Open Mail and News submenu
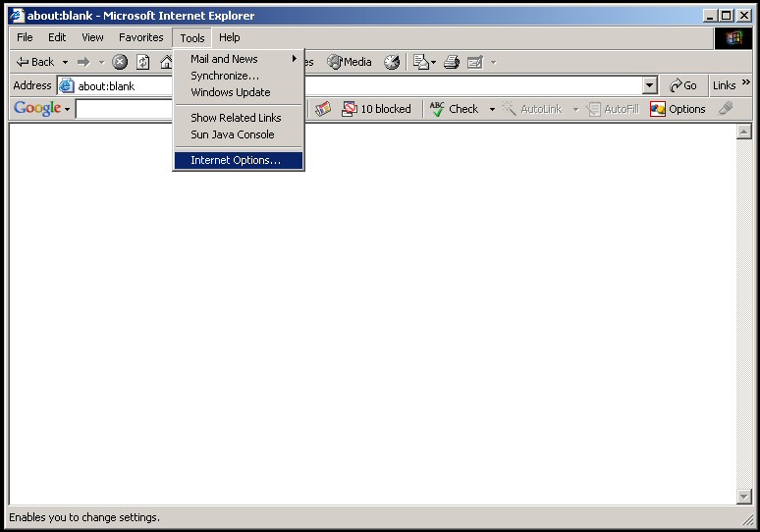760x532 pixels. click(239, 59)
